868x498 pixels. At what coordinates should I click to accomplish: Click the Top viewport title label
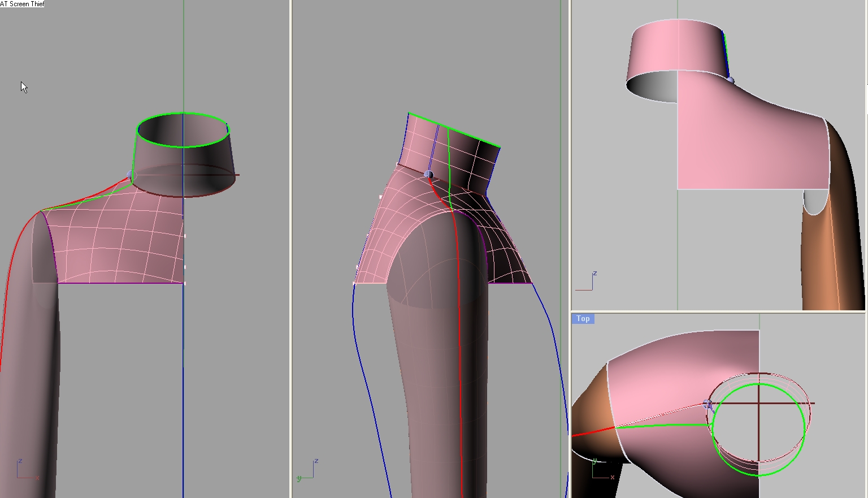pyautogui.click(x=583, y=319)
